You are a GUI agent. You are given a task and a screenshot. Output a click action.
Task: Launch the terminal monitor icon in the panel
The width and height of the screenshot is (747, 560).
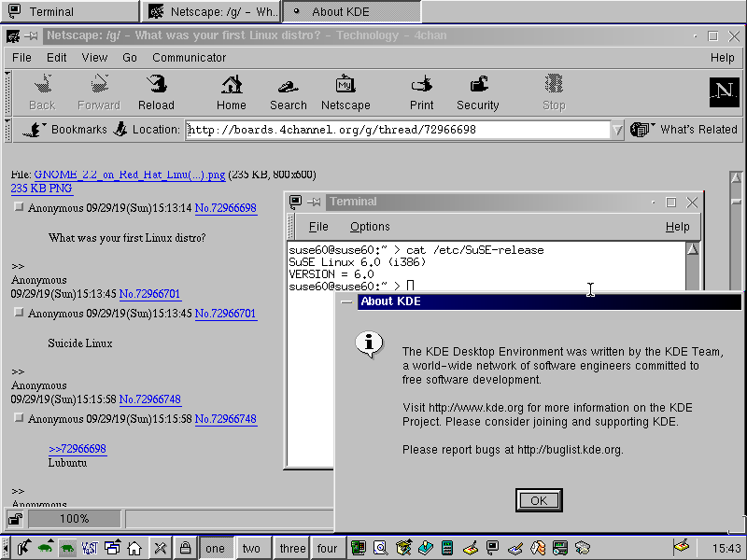click(493, 548)
